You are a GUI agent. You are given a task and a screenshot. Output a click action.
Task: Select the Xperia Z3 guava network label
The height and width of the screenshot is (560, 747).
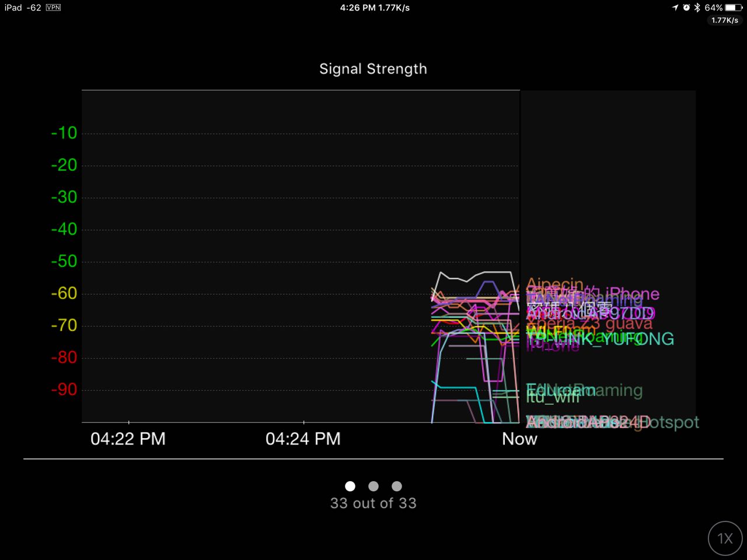tap(589, 323)
